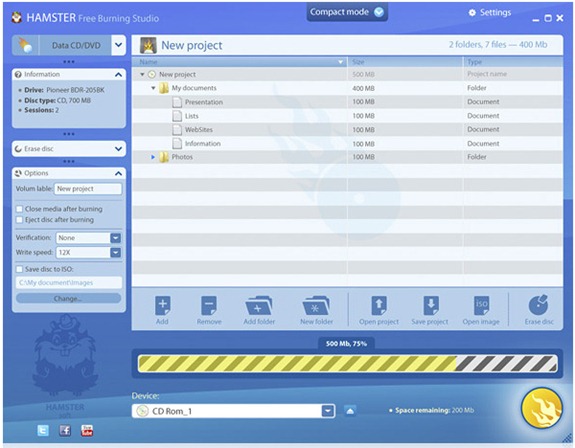Click the Space remaining: 200 Mb text

pos(434,410)
